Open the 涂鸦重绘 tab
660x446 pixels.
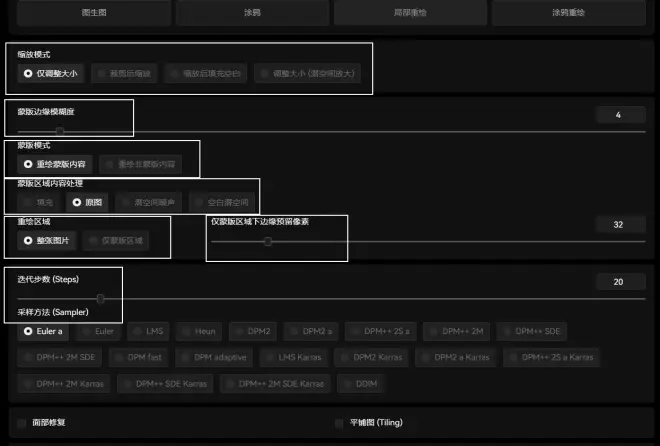(568, 13)
